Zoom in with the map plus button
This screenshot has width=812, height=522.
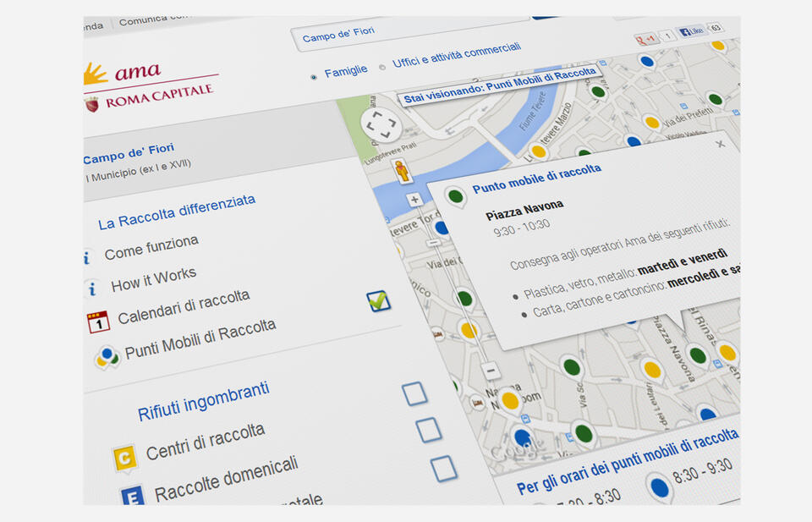414,200
